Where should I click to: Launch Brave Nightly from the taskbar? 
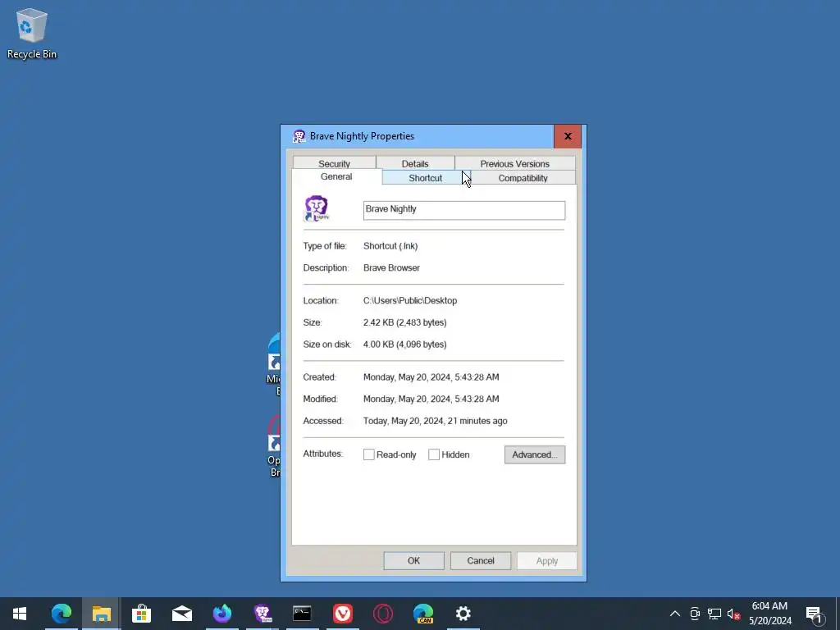tap(262, 614)
